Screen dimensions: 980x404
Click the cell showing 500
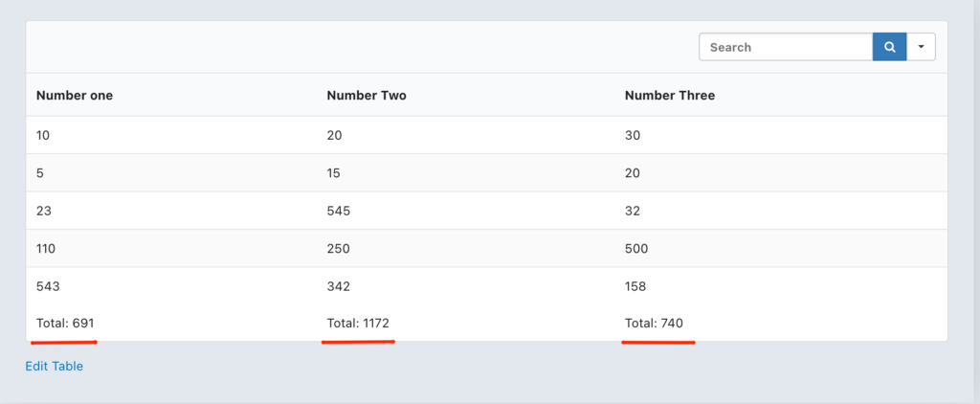(636, 248)
